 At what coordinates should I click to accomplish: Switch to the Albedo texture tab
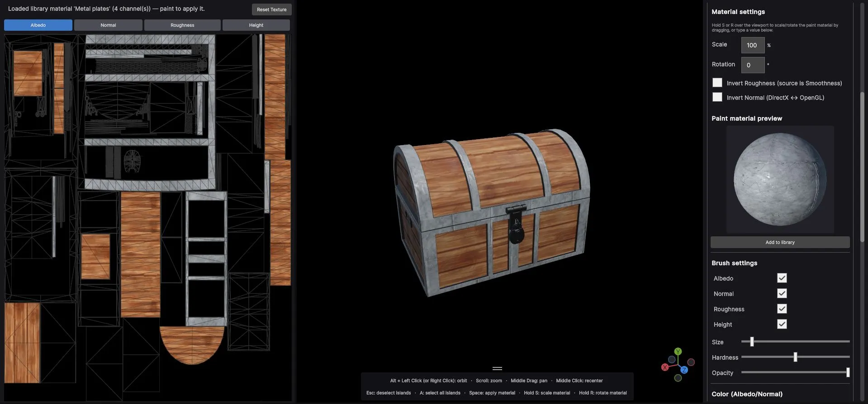38,25
